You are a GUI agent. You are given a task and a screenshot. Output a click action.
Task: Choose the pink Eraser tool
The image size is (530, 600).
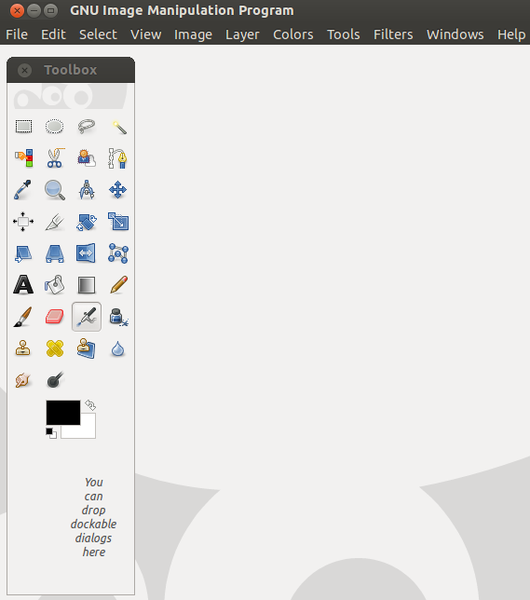[55, 317]
